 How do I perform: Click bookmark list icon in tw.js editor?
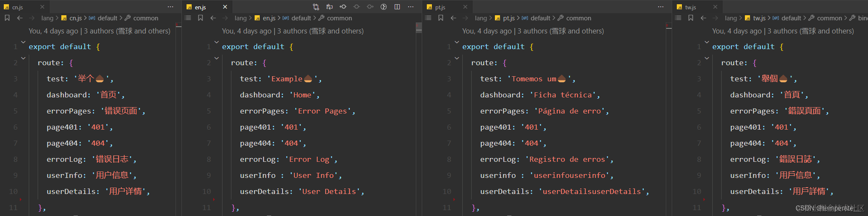pos(678,18)
